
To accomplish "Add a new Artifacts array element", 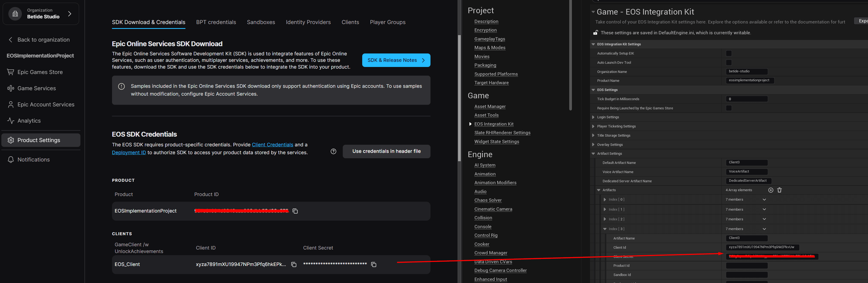I will point(771,190).
